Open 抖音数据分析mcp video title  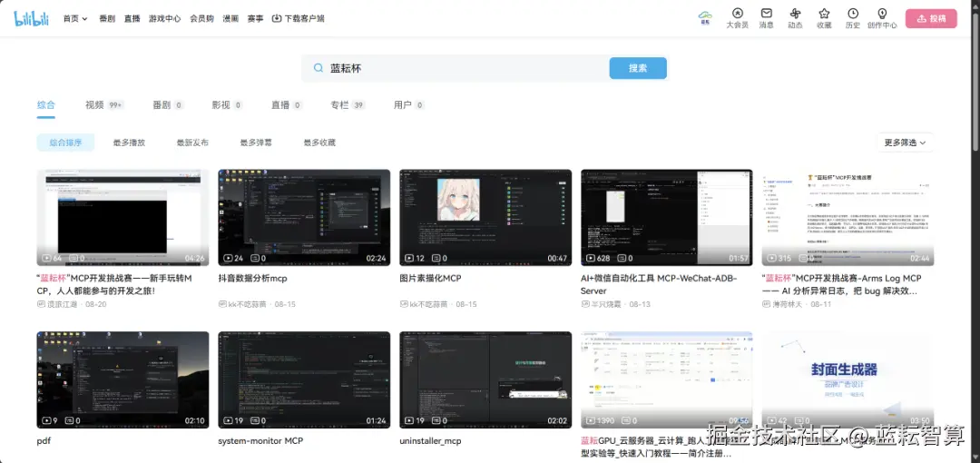point(252,279)
